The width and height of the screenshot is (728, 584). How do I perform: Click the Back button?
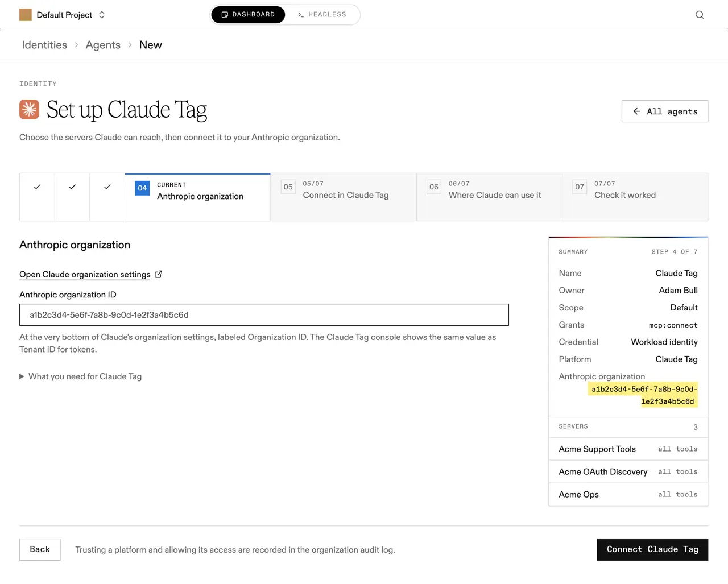tap(40, 549)
